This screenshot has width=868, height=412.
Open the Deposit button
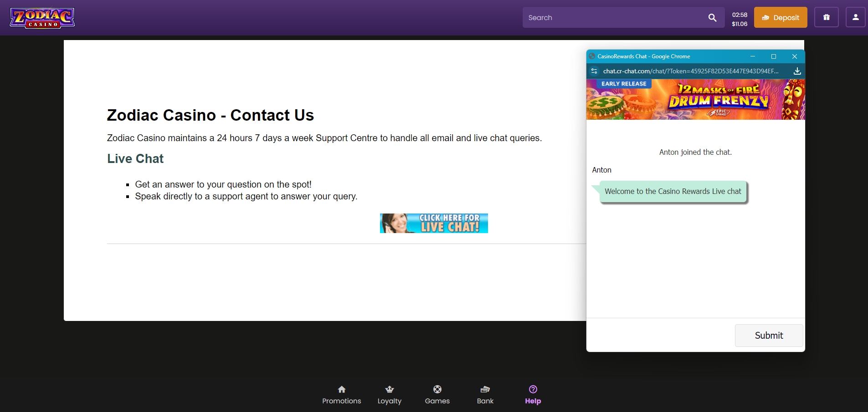point(781,17)
